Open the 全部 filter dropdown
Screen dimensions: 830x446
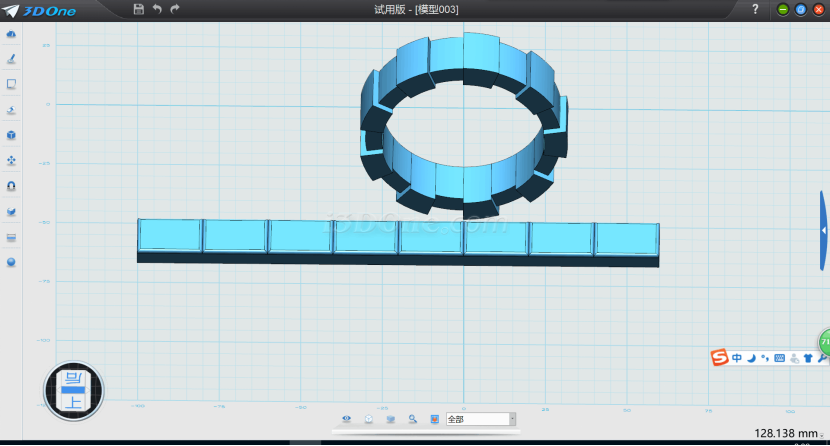[512, 419]
